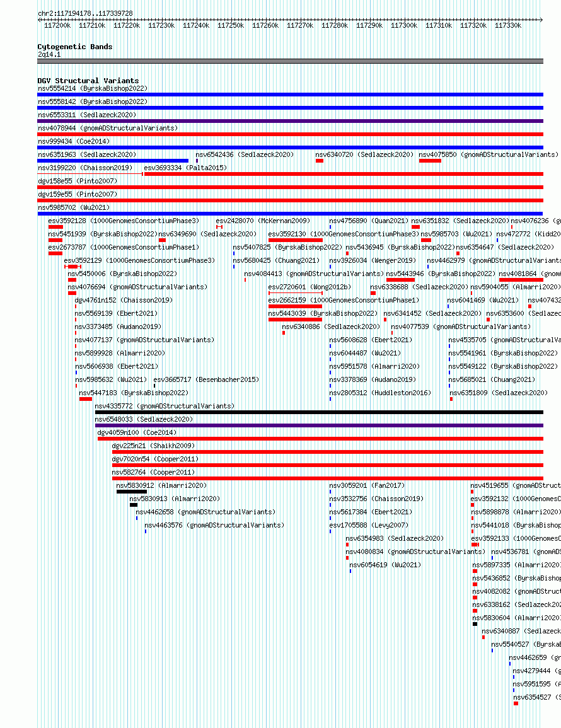Screen dimensions: 561x728
Task: Open nsv5569139 (Ebert2021) variant
Action: point(116,313)
